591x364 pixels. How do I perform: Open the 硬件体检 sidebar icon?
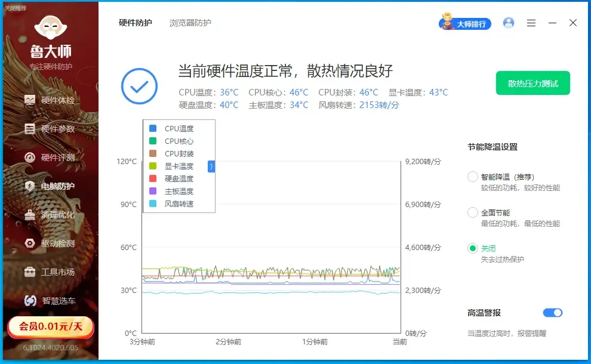(x=30, y=100)
